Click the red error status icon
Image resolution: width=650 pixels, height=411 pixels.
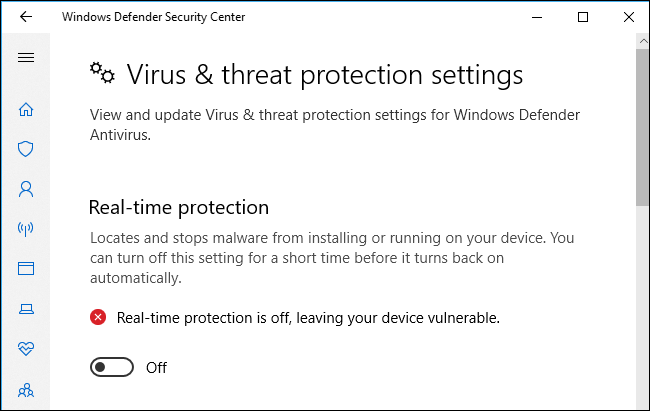click(x=98, y=317)
